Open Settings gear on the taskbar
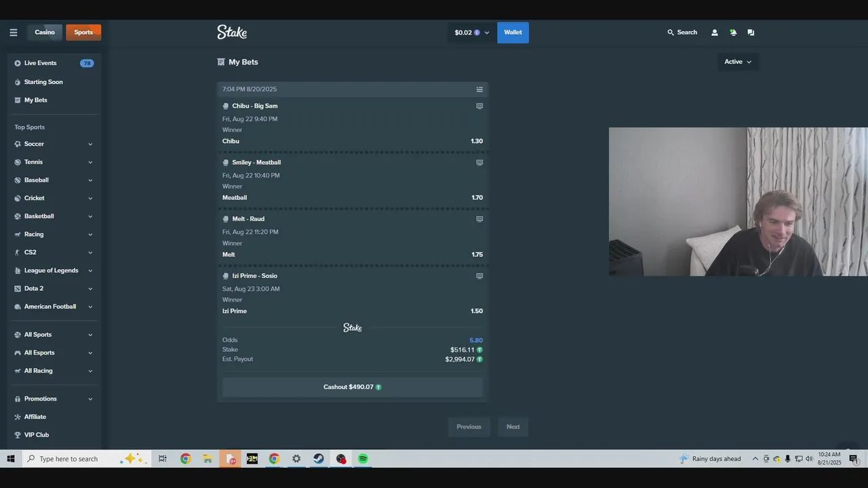Screen dimensions: 868x488 coord(296,459)
